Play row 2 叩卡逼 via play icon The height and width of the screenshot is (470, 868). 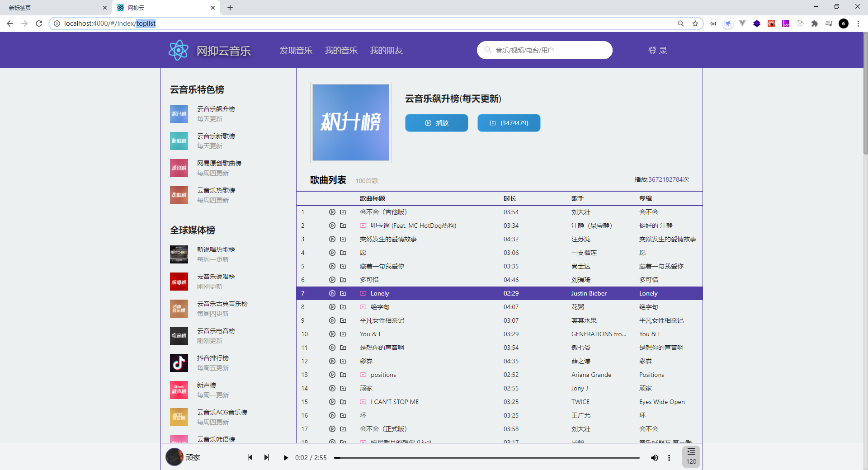(x=332, y=226)
